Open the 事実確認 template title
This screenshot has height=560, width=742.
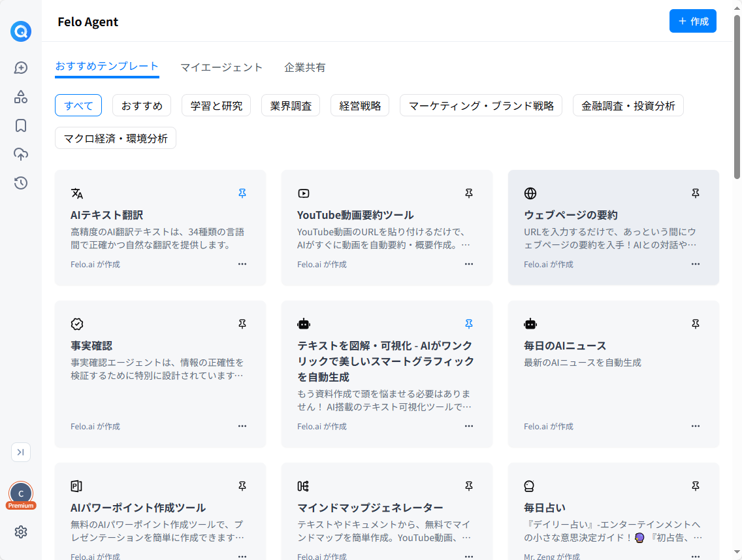tap(91, 346)
